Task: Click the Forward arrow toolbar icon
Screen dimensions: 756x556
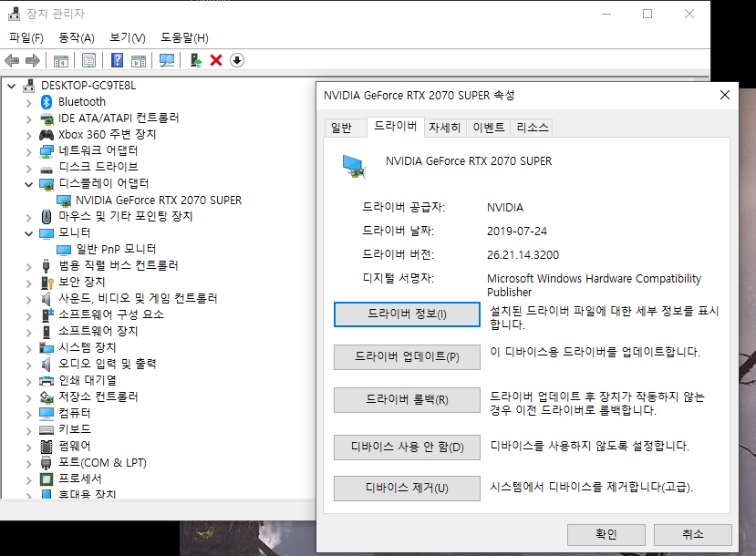Action: (x=32, y=61)
